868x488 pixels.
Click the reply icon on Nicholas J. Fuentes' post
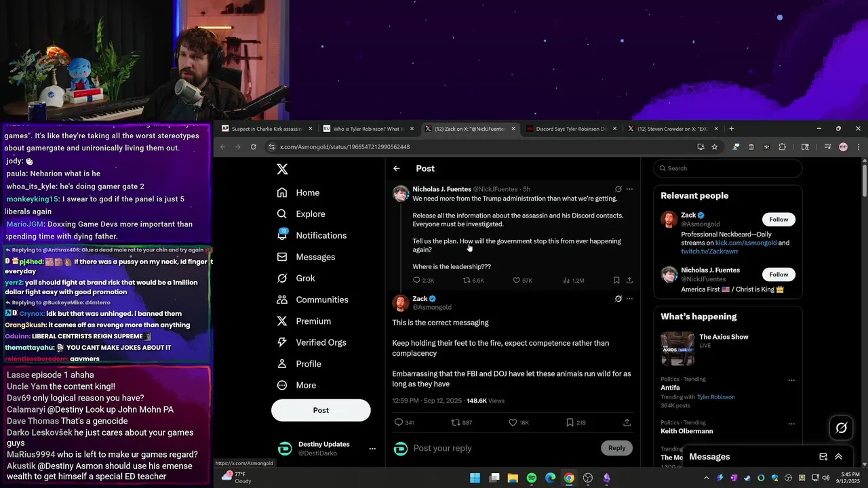(x=417, y=280)
